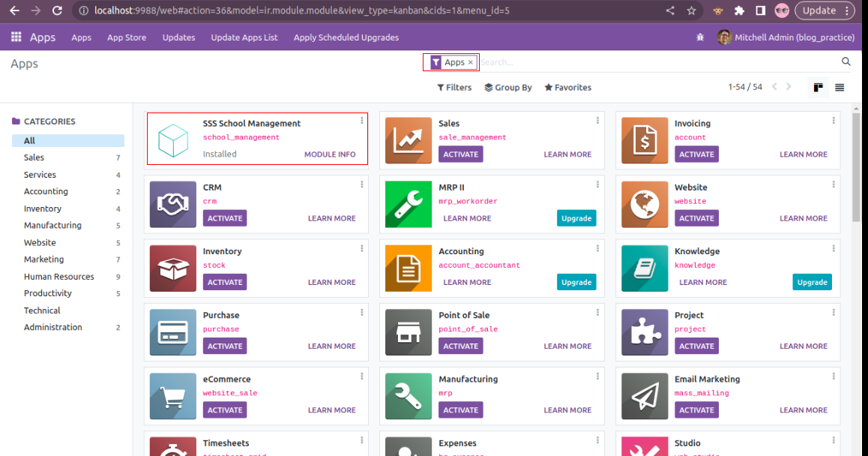Select the kanban view icon
The width and height of the screenshot is (868, 456).
(x=818, y=88)
